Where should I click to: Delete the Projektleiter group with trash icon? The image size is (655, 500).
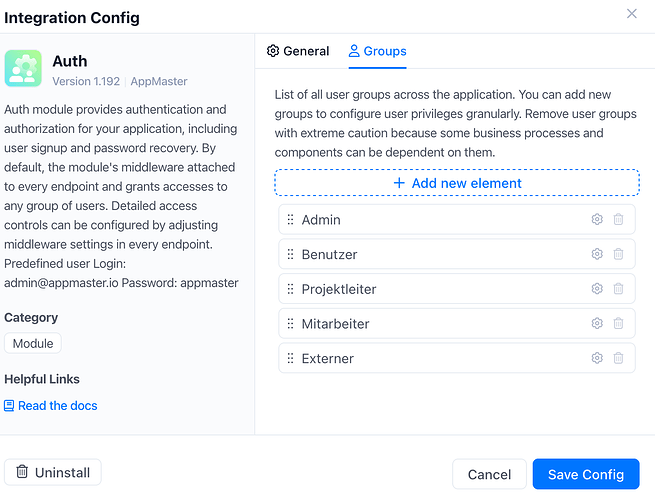coord(618,289)
